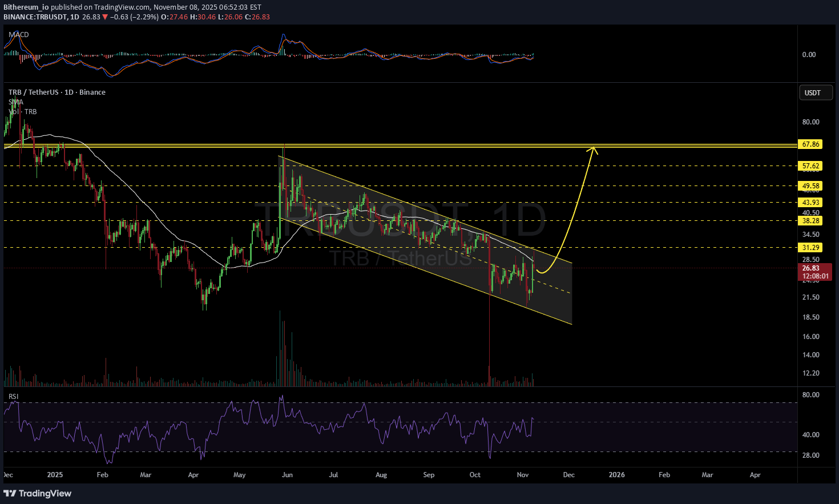Image resolution: width=839 pixels, height=504 pixels.
Task: Click 40.00 on the RSI scale
Action: click(x=810, y=435)
